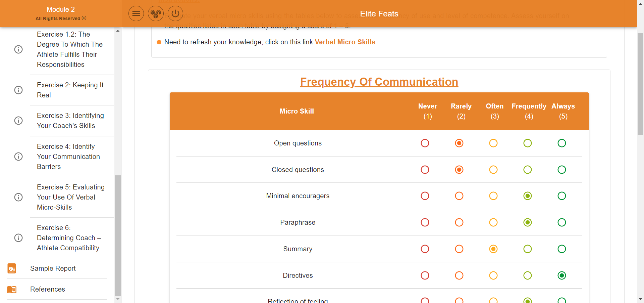Select Never for Open questions
Screen dimensions: 644x303
(x=425, y=143)
